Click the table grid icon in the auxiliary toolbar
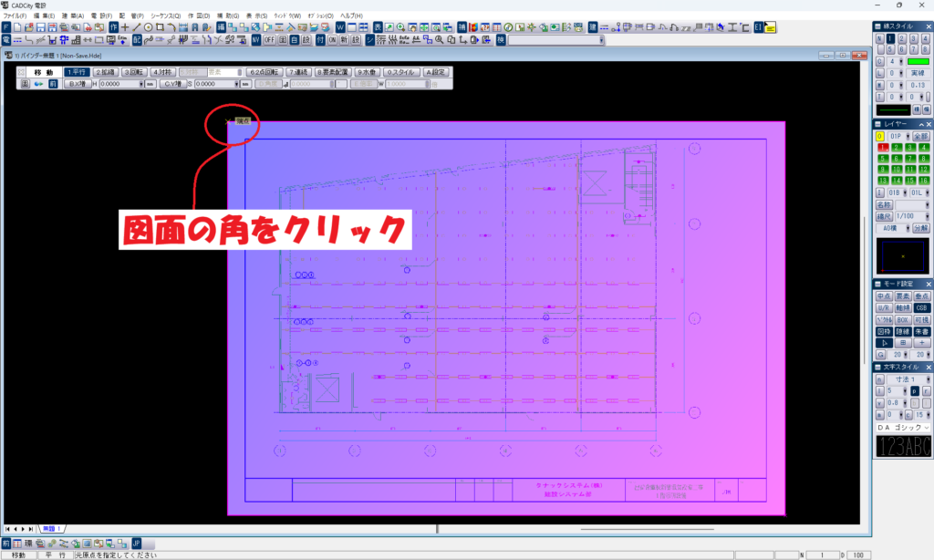This screenshot has width=934, height=560. click(x=497, y=27)
